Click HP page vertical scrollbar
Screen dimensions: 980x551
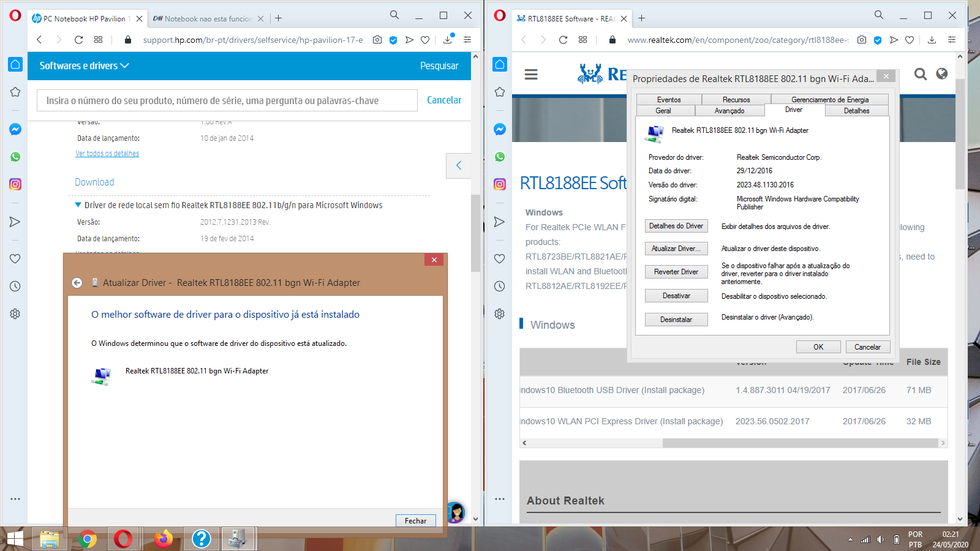[x=475, y=233]
